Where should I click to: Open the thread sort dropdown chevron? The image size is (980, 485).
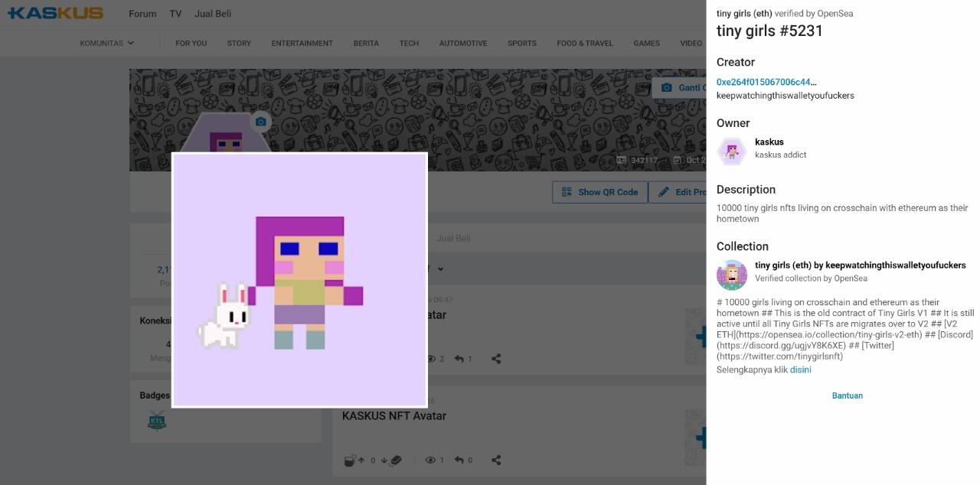(x=440, y=269)
